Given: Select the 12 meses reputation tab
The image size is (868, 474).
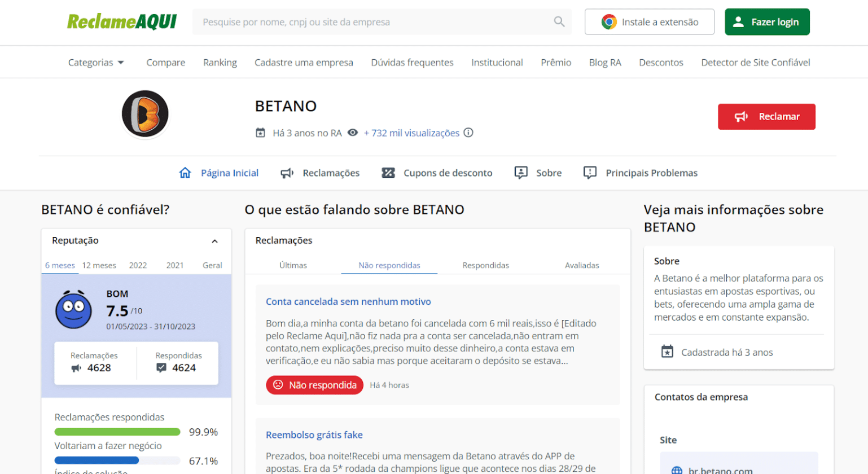Looking at the screenshot, I should pyautogui.click(x=99, y=265).
